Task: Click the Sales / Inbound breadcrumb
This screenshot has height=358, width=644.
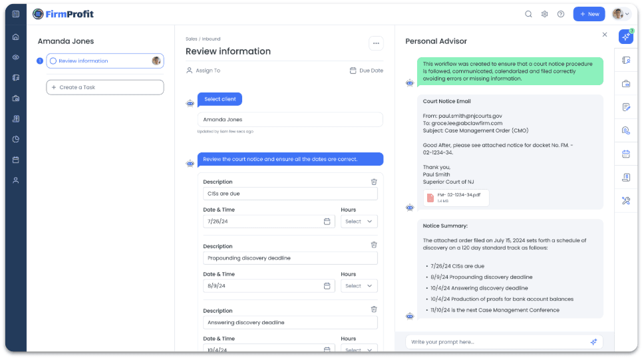Action: (x=203, y=39)
